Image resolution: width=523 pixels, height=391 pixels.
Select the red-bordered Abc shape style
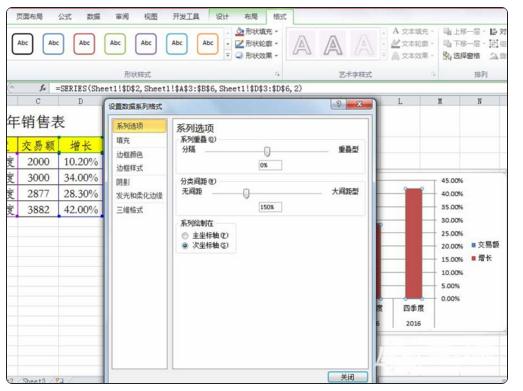click(x=84, y=43)
